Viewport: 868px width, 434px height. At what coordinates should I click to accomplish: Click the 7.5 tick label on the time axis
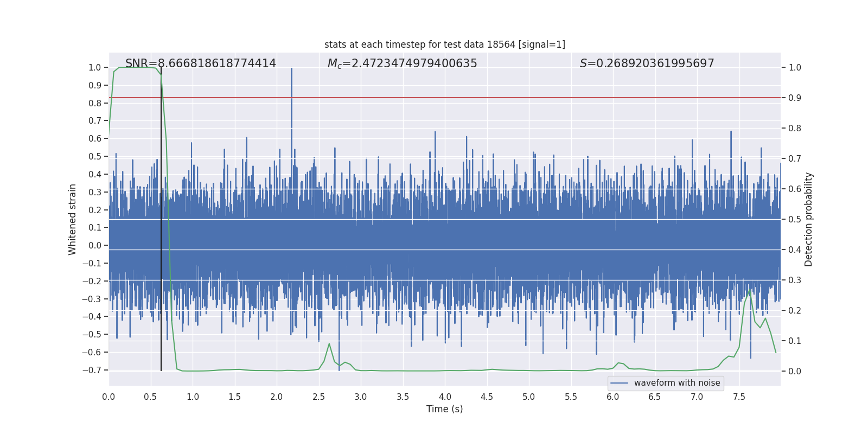(739, 397)
